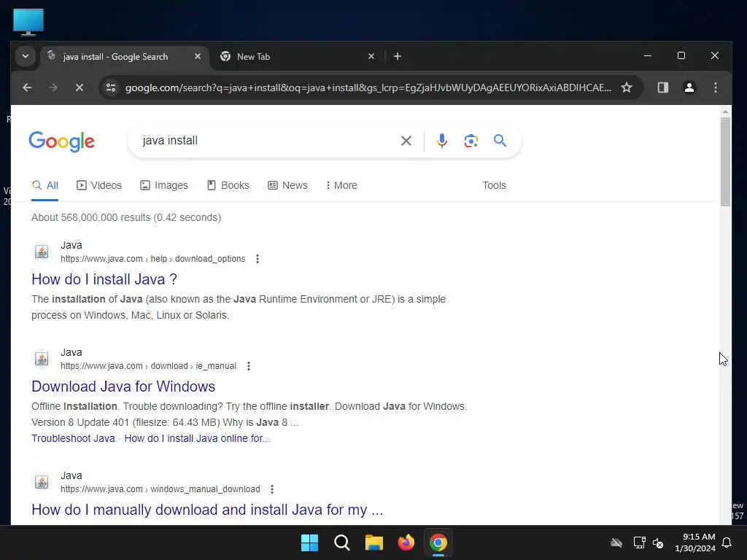
Task: Open the Windows Start menu
Action: [309, 542]
